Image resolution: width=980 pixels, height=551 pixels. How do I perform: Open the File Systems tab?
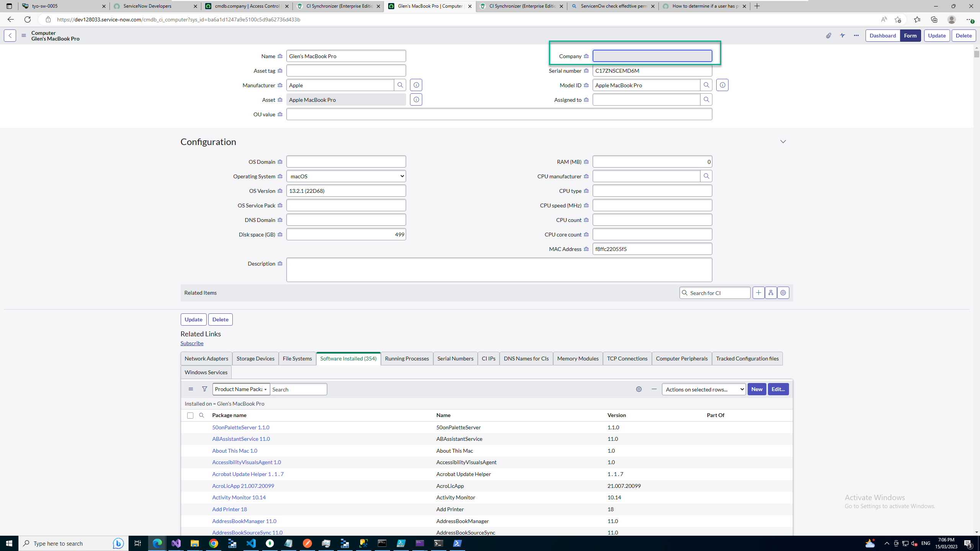pos(297,359)
